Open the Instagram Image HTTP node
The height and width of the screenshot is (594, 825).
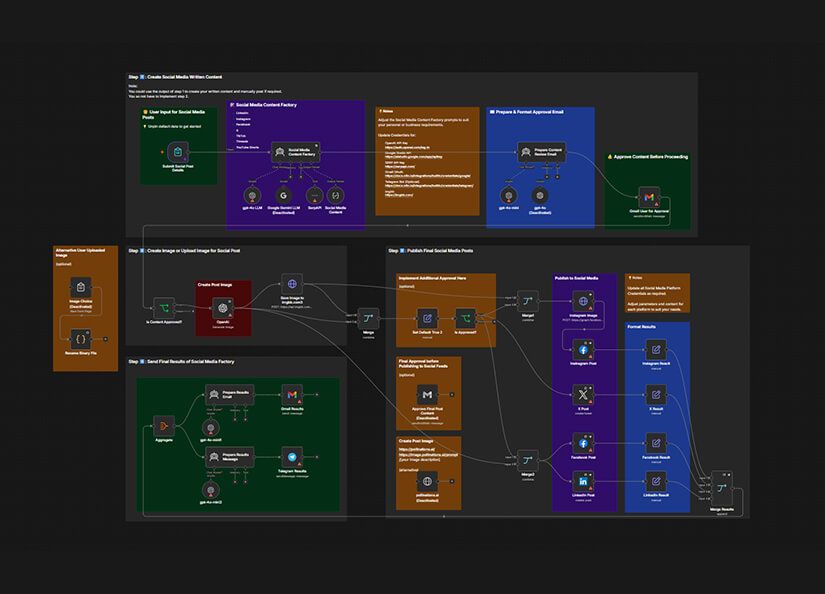click(x=583, y=301)
